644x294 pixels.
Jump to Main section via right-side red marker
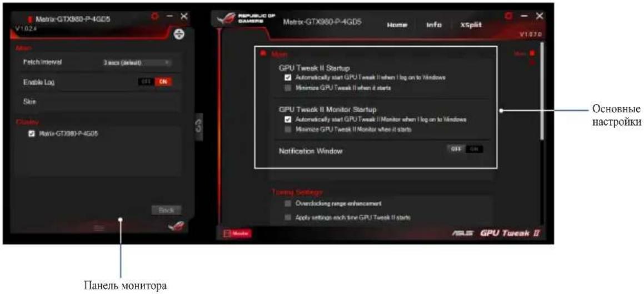click(531, 53)
